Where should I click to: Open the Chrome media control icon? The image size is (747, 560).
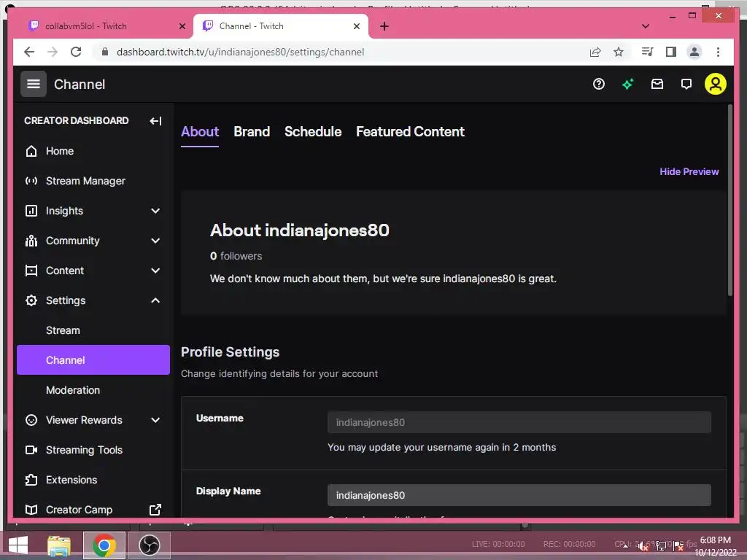pyautogui.click(x=647, y=52)
